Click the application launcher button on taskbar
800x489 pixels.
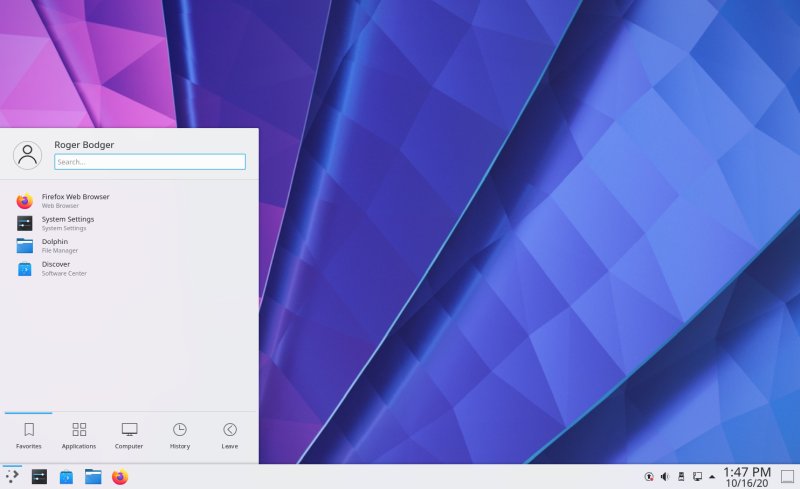point(12,476)
